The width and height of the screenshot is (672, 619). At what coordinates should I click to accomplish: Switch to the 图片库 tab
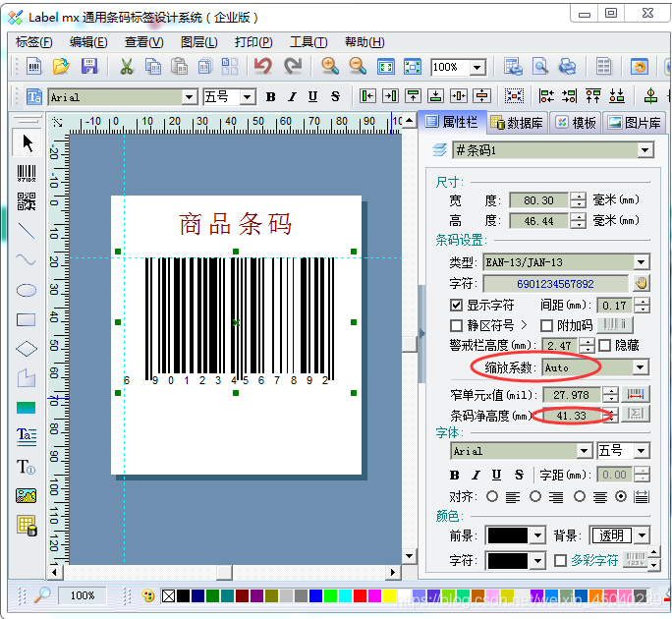[x=635, y=123]
